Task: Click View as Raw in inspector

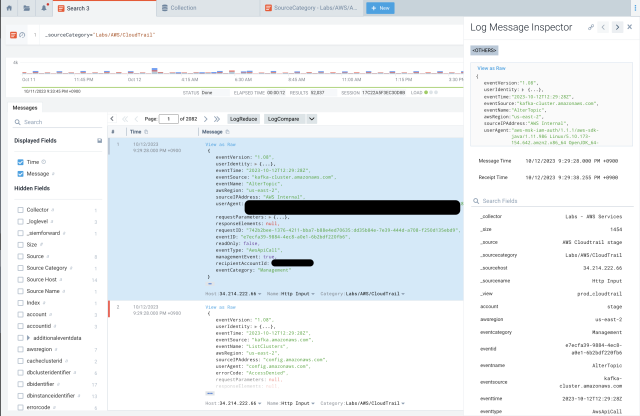Action: (x=491, y=68)
